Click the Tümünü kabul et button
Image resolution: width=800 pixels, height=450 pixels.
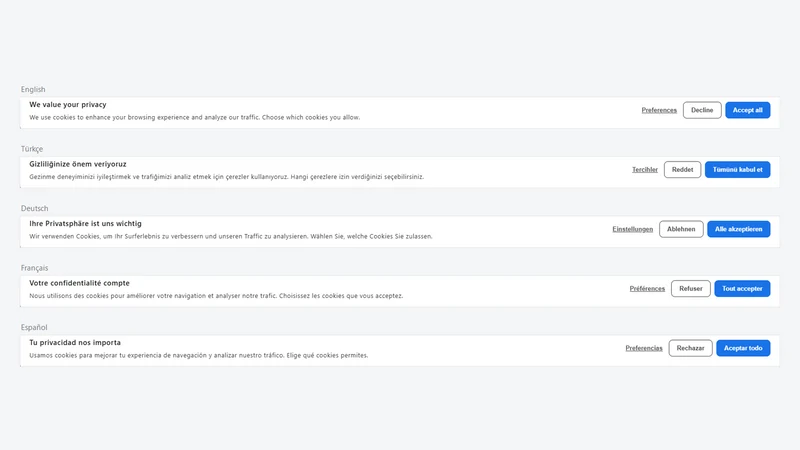(737, 169)
